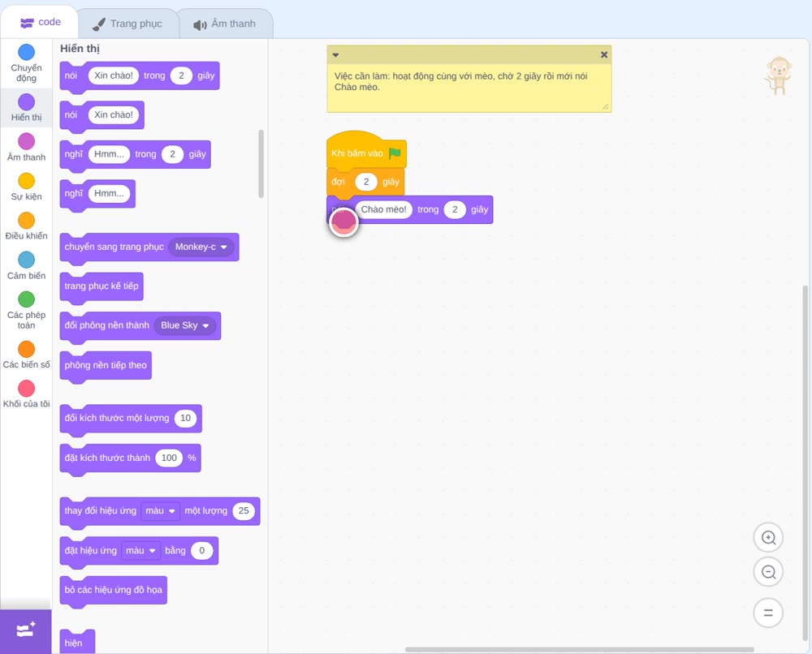The width and height of the screenshot is (812, 654).
Task: Select the Cảm biến category circle
Action: coord(27,260)
